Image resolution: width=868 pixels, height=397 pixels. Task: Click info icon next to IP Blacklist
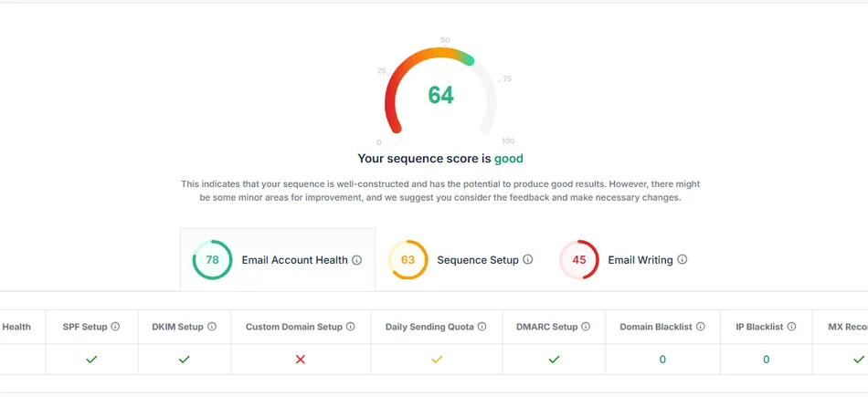(x=791, y=327)
